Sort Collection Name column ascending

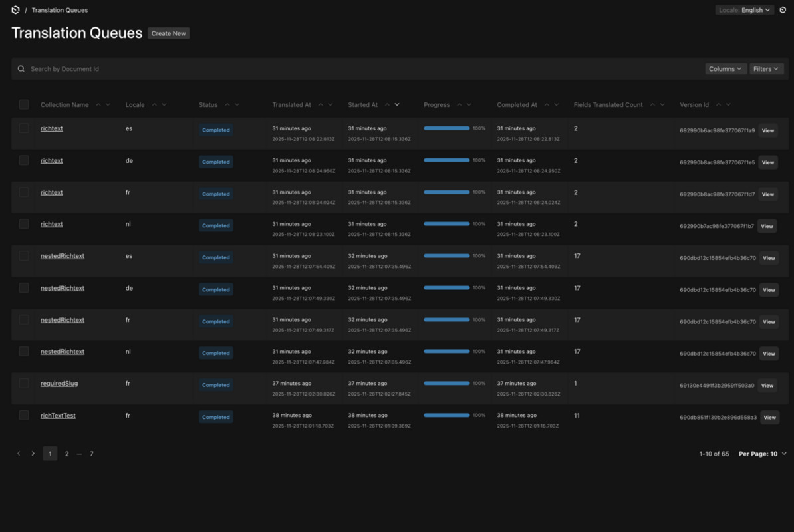[98, 104]
